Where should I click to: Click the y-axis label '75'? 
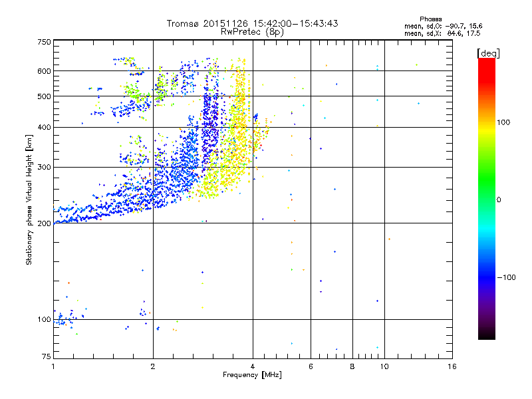pos(46,356)
